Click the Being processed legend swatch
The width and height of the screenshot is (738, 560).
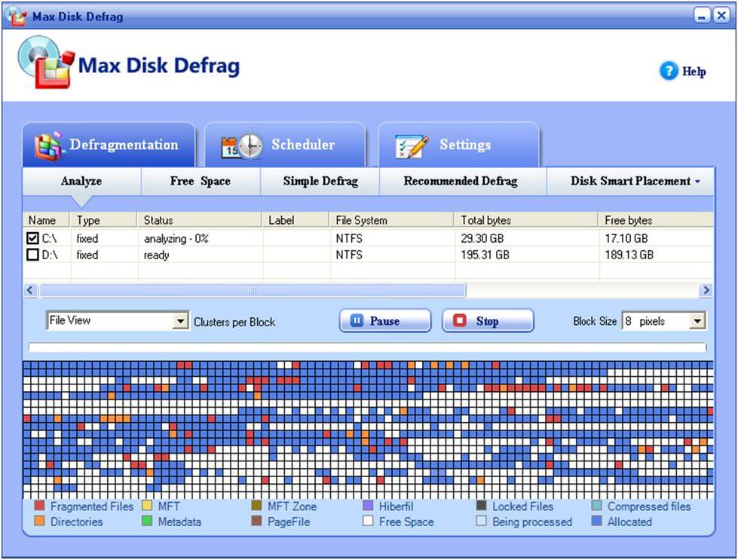tap(481, 521)
